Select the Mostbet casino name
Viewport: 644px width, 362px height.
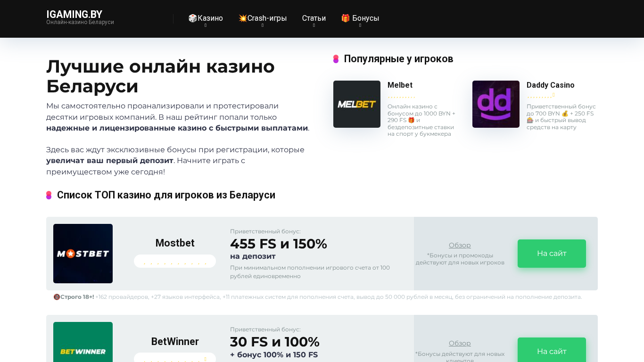[175, 243]
